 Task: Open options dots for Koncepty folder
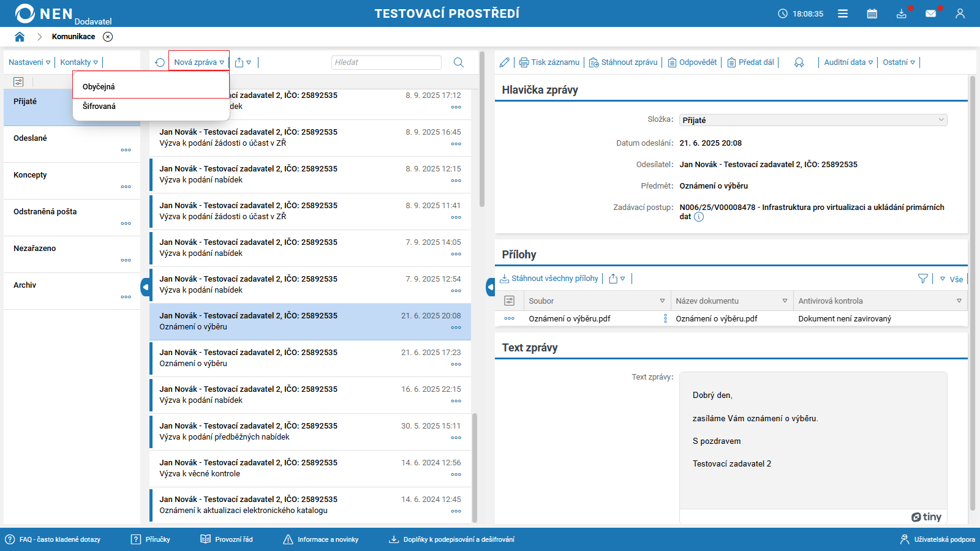coord(126,187)
